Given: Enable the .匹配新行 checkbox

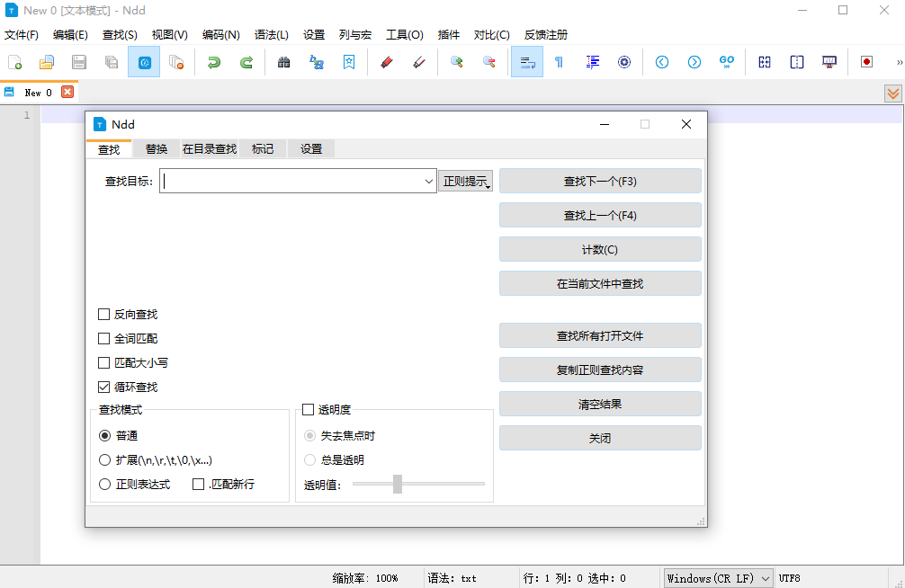Looking at the screenshot, I should 198,484.
